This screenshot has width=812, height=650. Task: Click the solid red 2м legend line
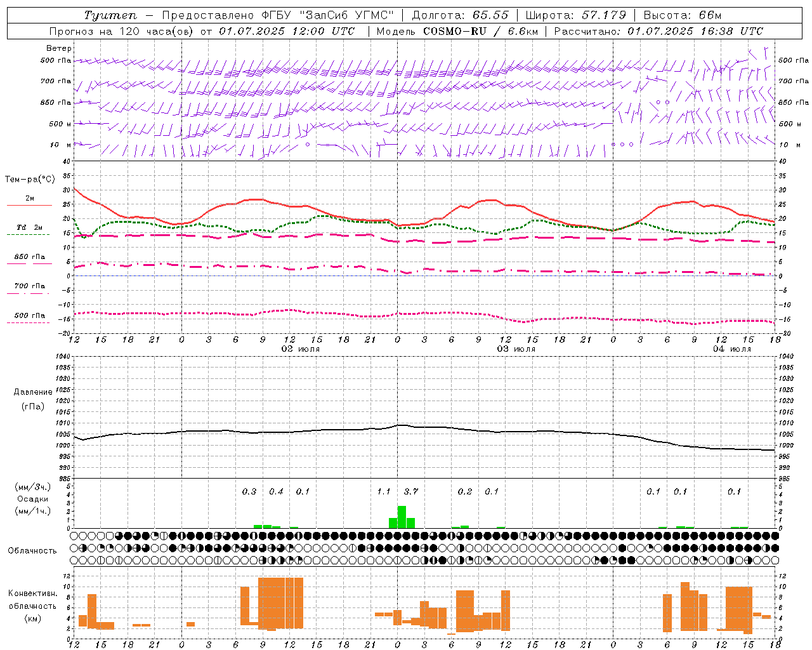pyautogui.click(x=29, y=205)
